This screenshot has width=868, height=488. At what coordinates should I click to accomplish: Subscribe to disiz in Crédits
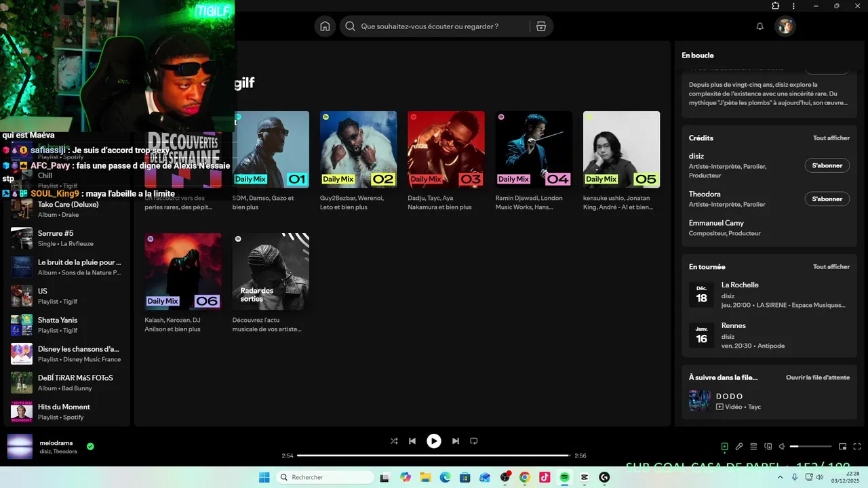827,165
